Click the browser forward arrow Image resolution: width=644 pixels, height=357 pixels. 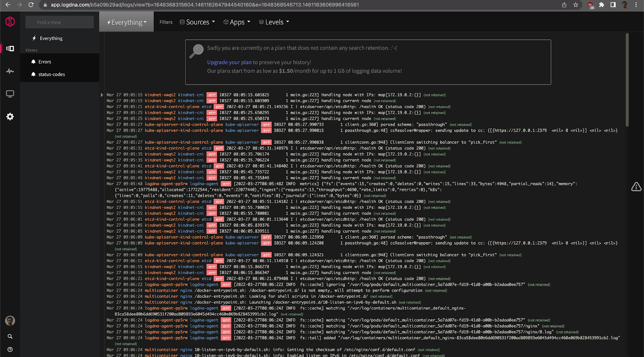coord(19,5)
